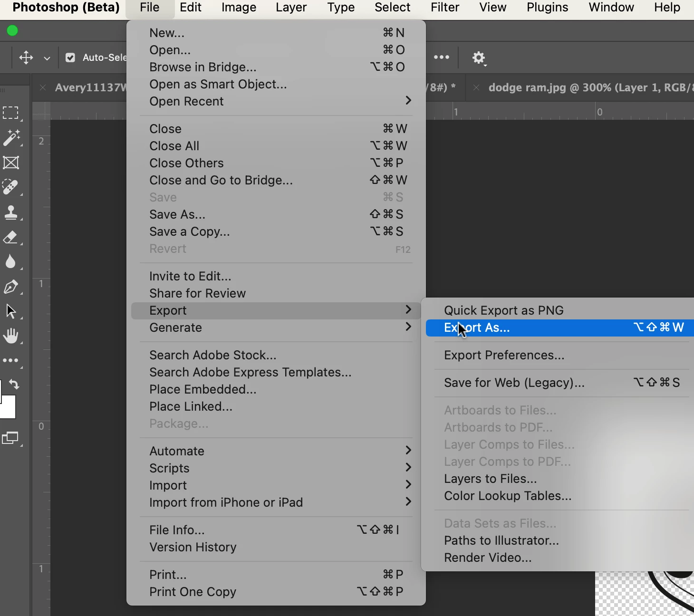This screenshot has width=694, height=616.
Task: Open the Window menu
Action: coord(611,8)
